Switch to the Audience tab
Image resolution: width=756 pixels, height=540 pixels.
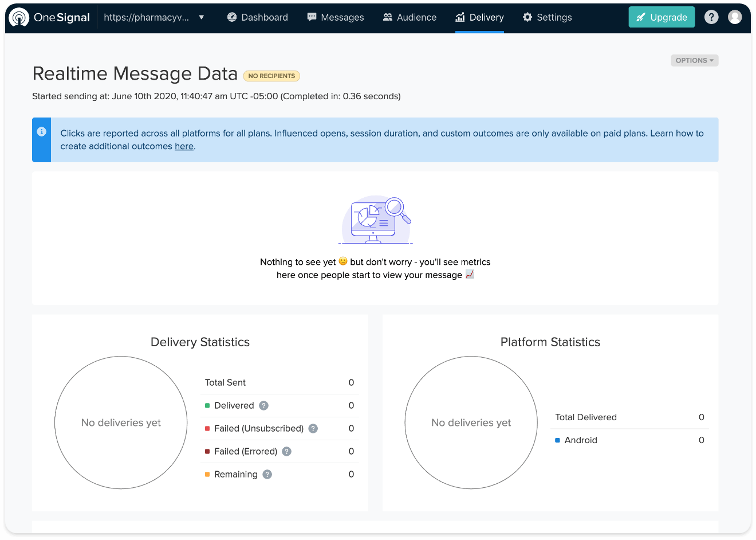click(409, 17)
